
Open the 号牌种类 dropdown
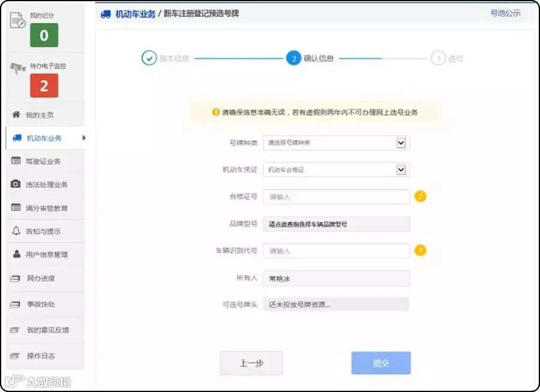[336, 143]
